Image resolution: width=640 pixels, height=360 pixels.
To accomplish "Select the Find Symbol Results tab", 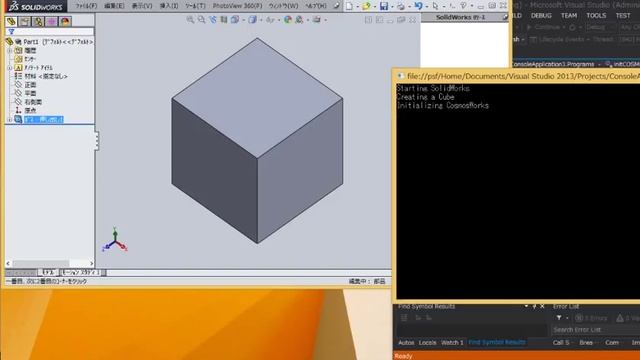I will [497, 342].
